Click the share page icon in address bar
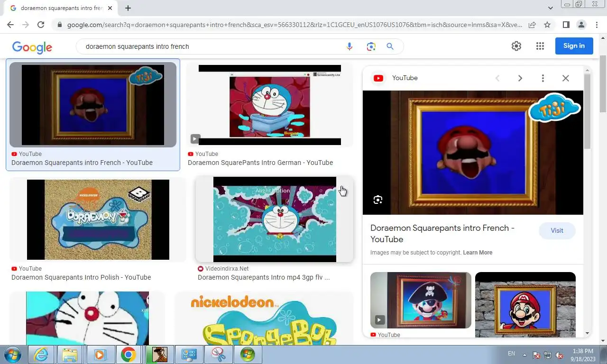 pos(532,25)
